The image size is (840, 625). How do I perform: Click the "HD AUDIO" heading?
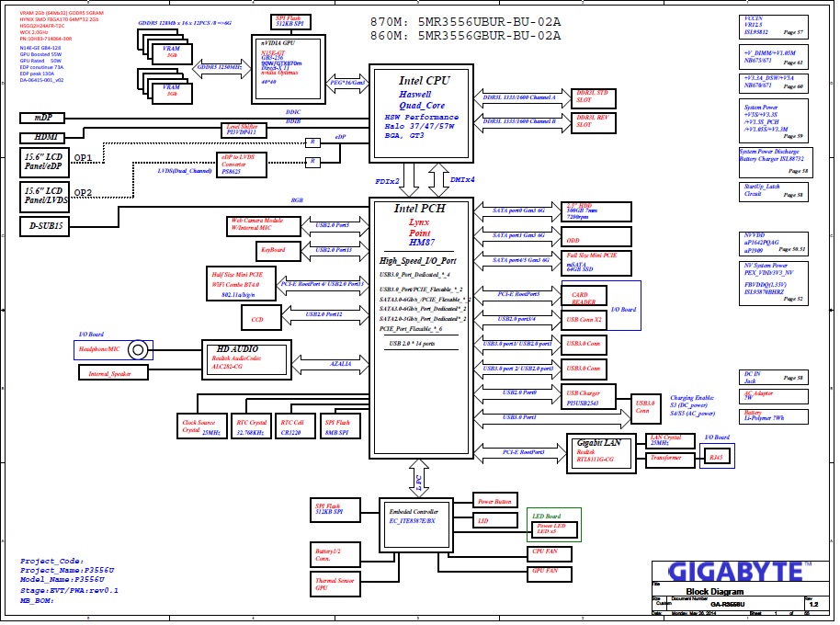click(237, 349)
